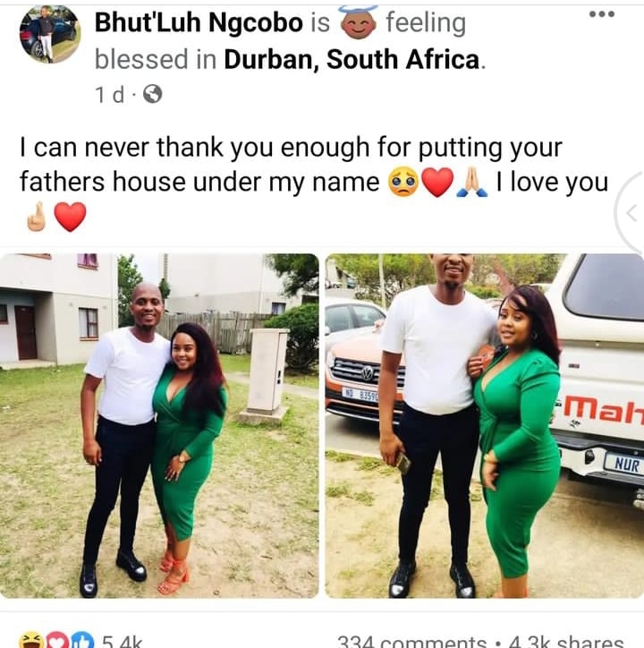
Task: Click the praying hands emoji in post
Action: click(x=472, y=183)
